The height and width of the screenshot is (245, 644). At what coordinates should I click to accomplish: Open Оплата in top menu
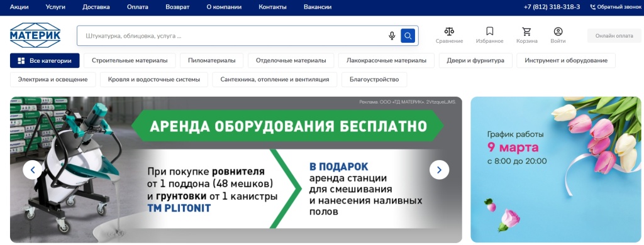click(138, 7)
